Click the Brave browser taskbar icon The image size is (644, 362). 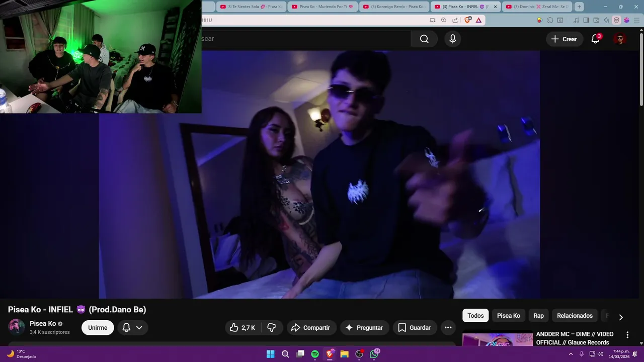point(330,354)
